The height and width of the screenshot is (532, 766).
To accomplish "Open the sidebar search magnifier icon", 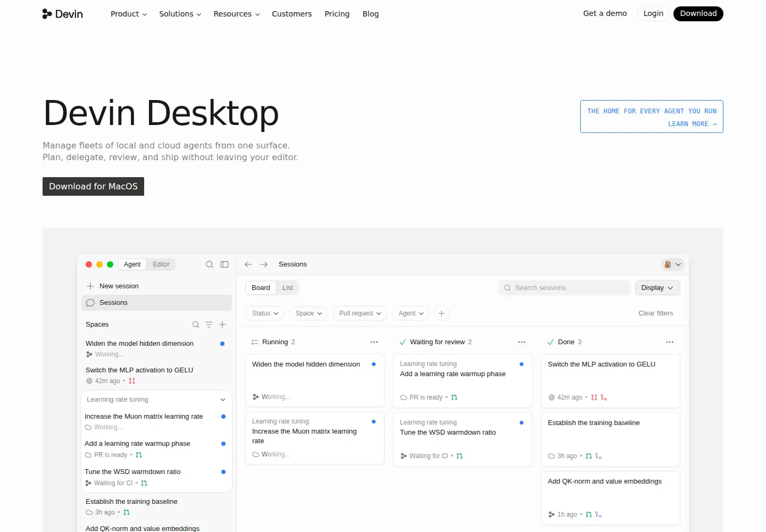I will pyautogui.click(x=210, y=264).
